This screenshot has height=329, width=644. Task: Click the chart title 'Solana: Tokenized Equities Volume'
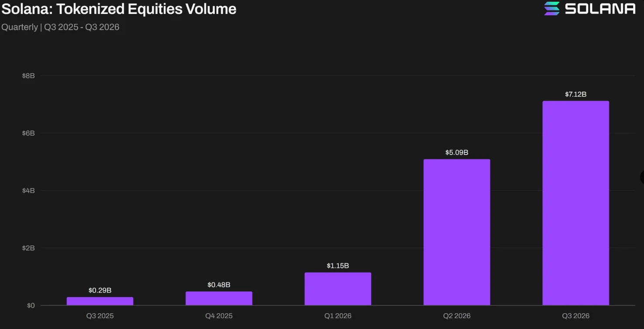coord(119,9)
